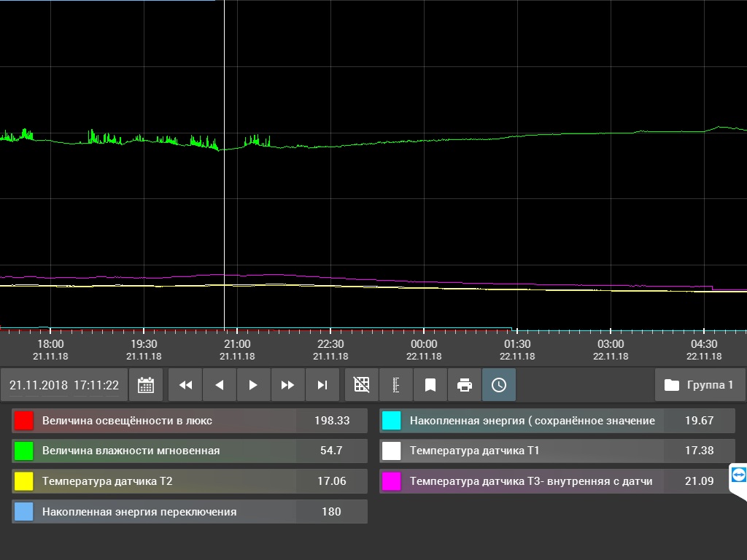Viewport: 747px width, 560px height.
Task: Open the TeamViewer side panel tab
Action: tap(739, 475)
